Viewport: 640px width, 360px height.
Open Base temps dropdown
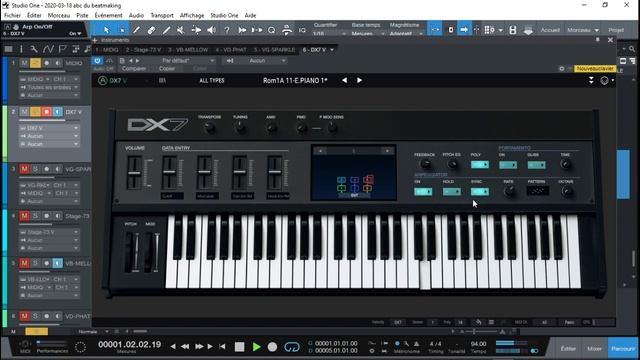(x=368, y=34)
